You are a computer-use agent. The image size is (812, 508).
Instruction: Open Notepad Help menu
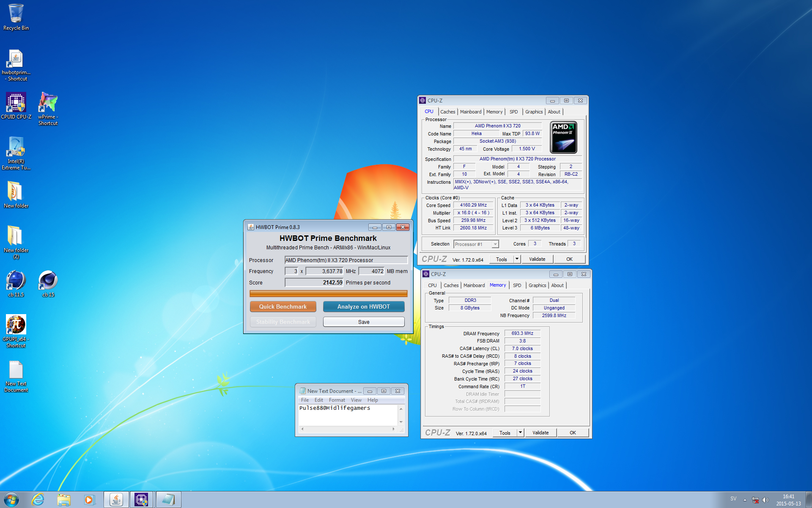[x=373, y=400]
